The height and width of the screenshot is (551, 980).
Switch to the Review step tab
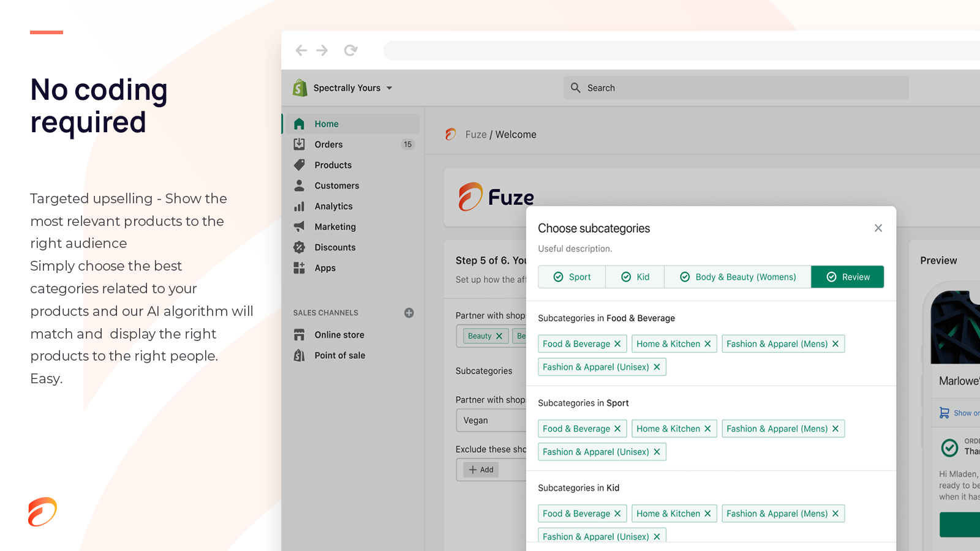848,277
